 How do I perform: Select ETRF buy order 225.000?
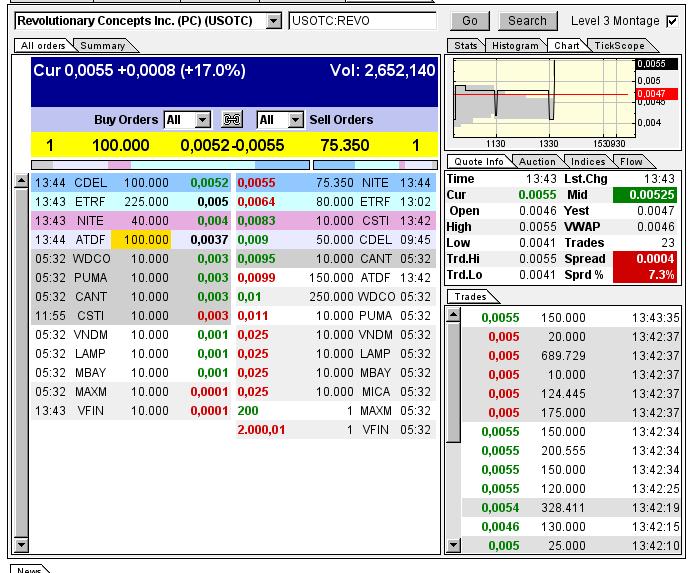131,201
